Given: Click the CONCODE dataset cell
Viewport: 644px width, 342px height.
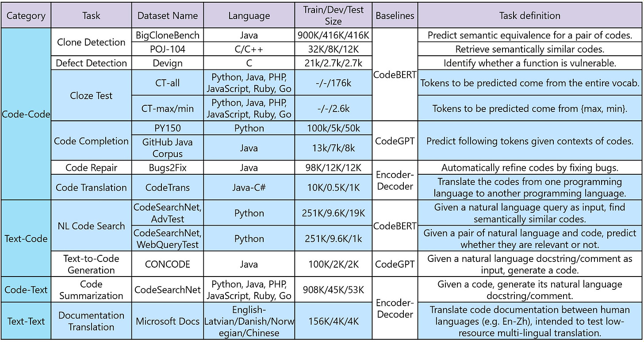Looking at the screenshot, I should (x=167, y=264).
